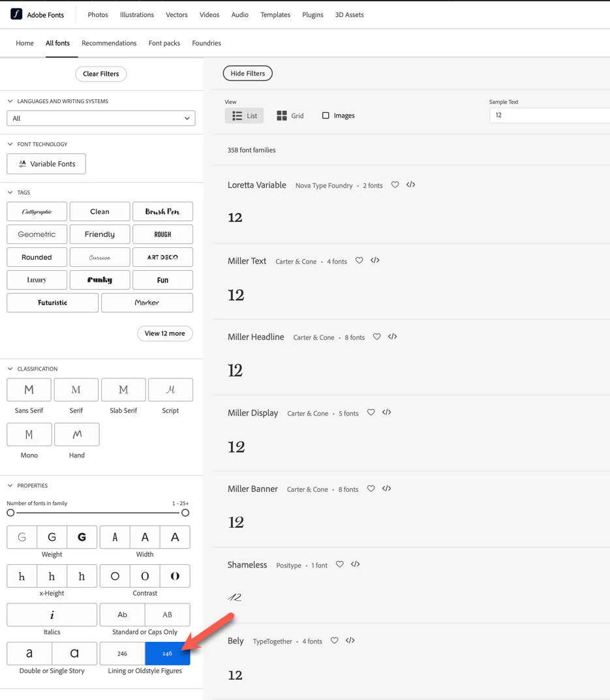Open embed code icon for Miller Text
The height and width of the screenshot is (700, 610).
click(375, 261)
